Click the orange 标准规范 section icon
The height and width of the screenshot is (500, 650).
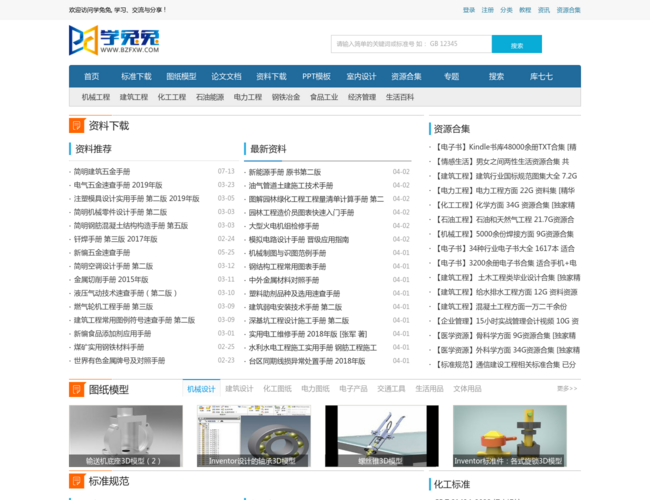pyautogui.click(x=76, y=482)
